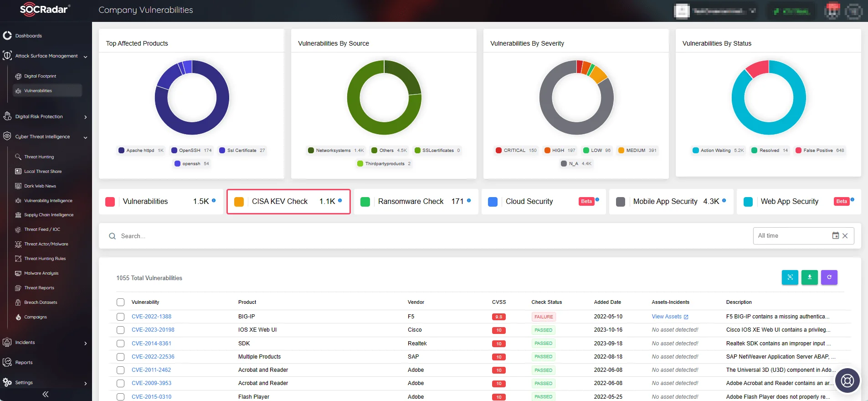Click the Malware Analysis icon
Screen dimensions: 868x401
(18, 273)
